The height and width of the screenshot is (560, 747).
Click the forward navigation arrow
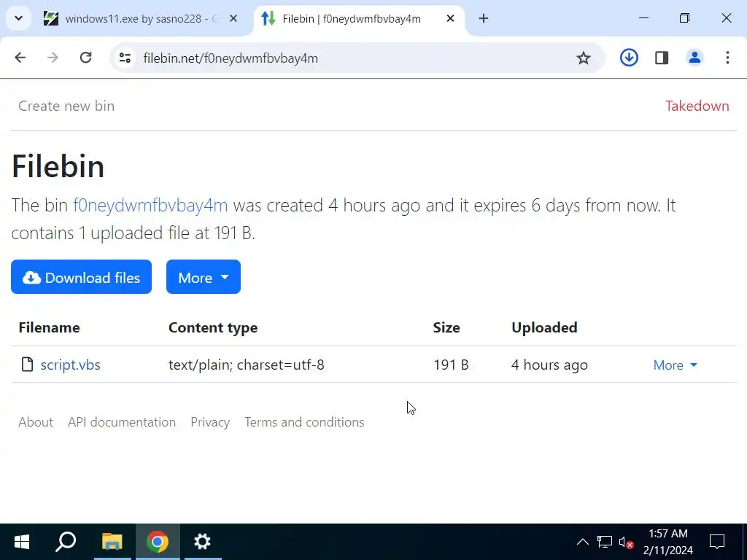point(53,58)
